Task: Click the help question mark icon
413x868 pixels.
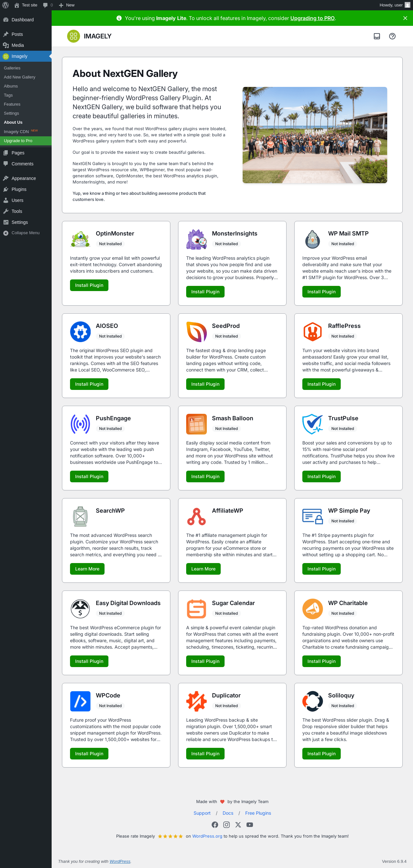Action: (392, 37)
